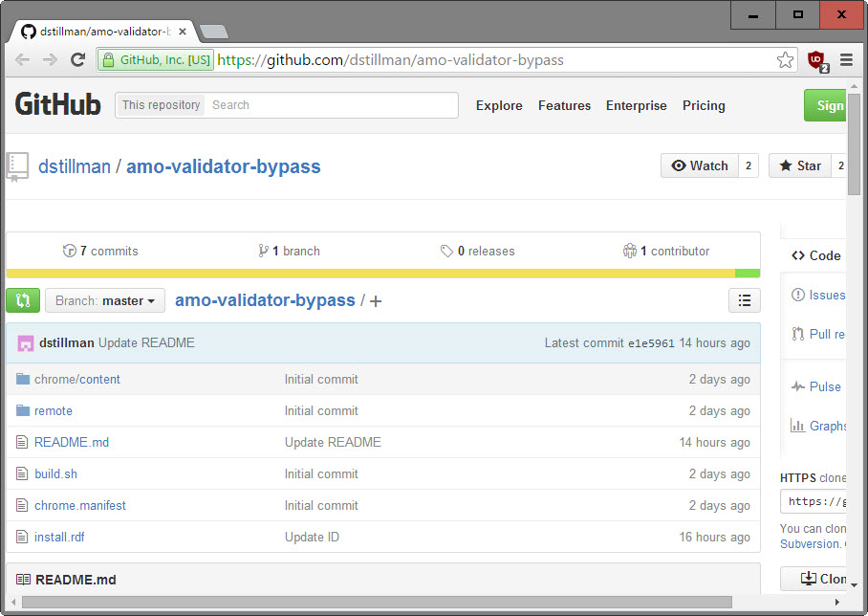The height and width of the screenshot is (616, 868).
Task: Click the tag icon beside 0 releases
Action: point(446,251)
